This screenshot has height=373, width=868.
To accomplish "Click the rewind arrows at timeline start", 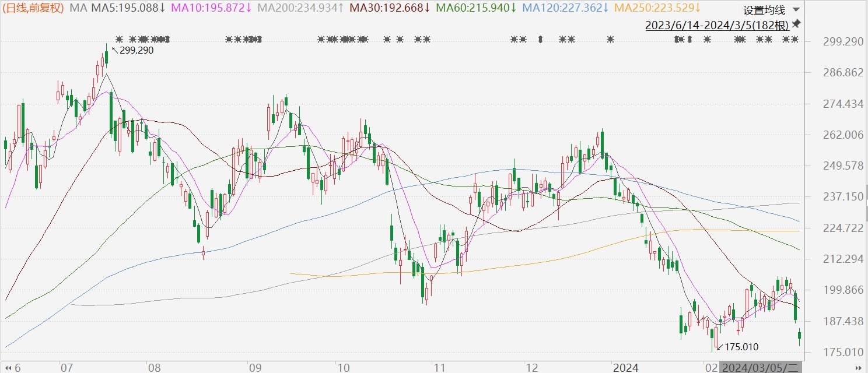I will click(x=7, y=368).
